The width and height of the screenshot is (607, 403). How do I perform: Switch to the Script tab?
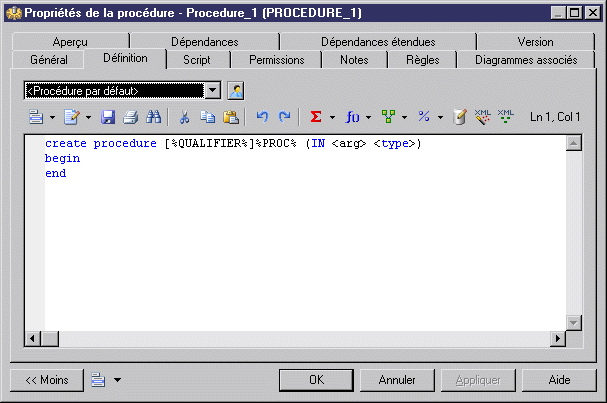click(x=197, y=60)
